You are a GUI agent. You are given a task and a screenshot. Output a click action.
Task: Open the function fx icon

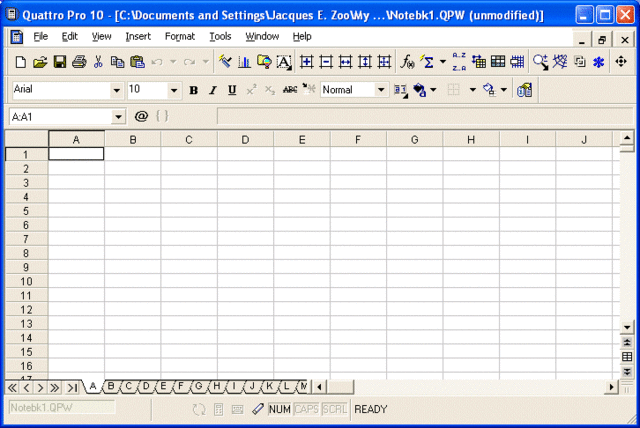point(407,62)
